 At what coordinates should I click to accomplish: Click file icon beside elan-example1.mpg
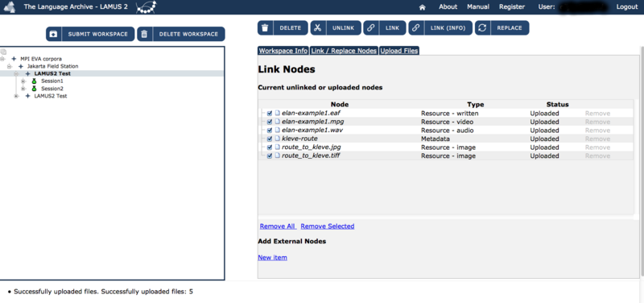pos(277,122)
